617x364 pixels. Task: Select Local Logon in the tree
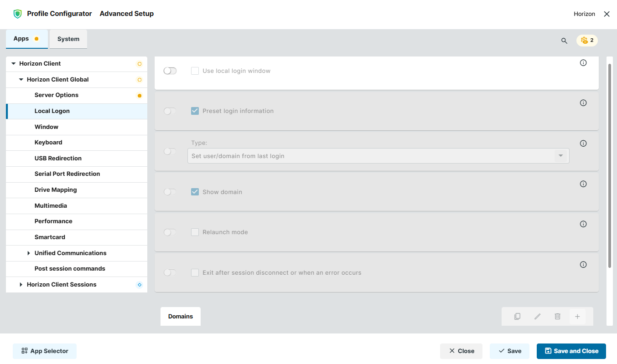point(77,111)
